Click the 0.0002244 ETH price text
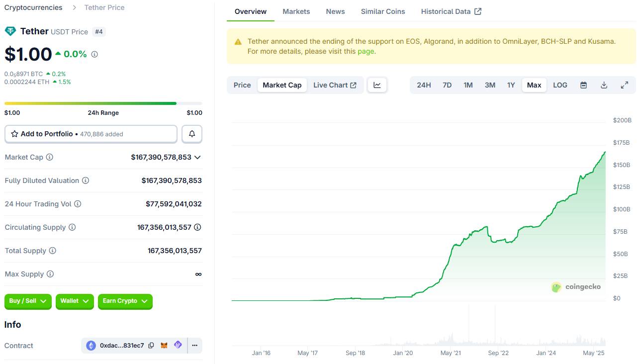This screenshot has width=639, height=364. click(x=27, y=82)
